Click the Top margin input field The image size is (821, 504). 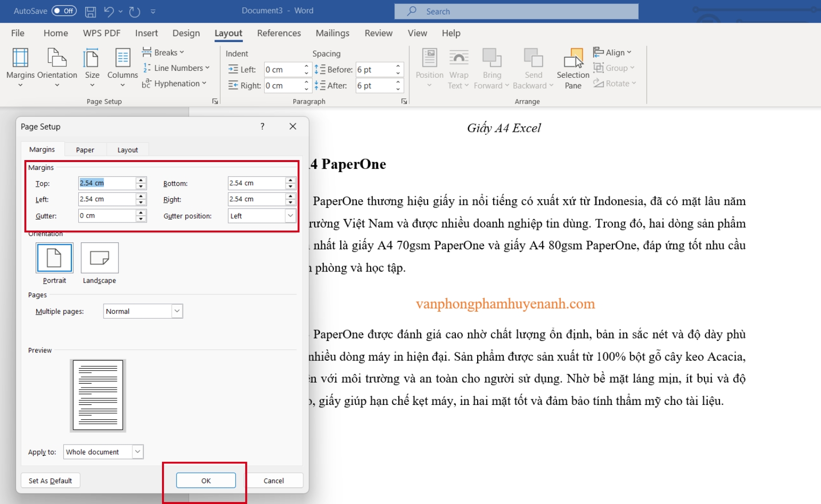pyautogui.click(x=107, y=183)
